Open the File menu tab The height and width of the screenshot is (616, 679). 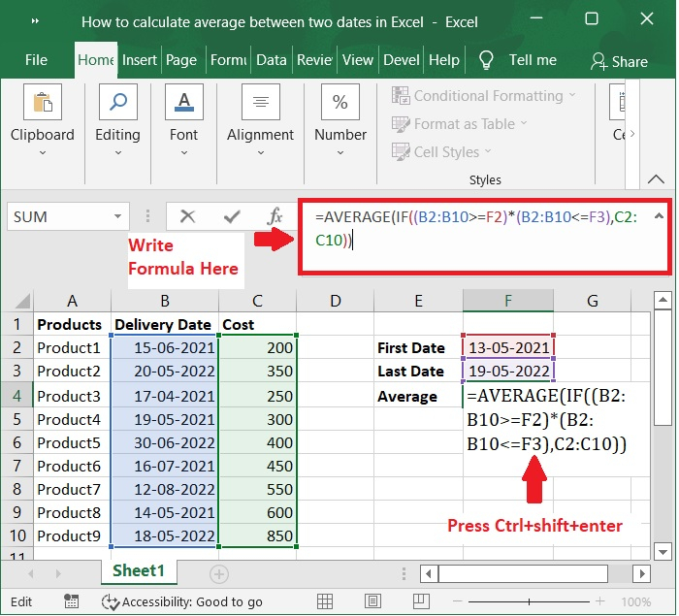[36, 60]
